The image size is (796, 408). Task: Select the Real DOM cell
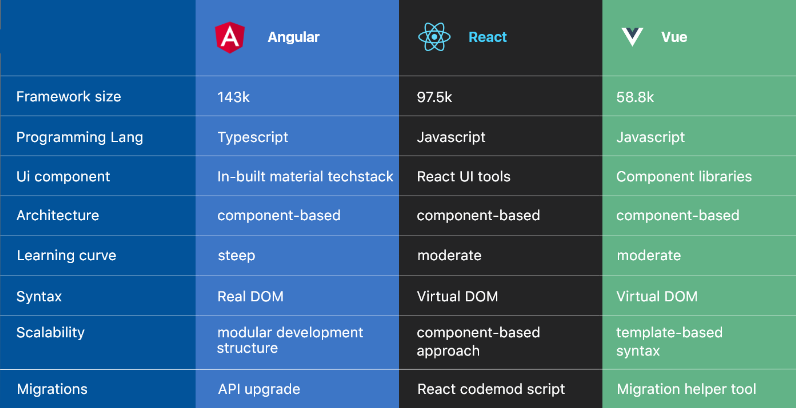(250, 296)
